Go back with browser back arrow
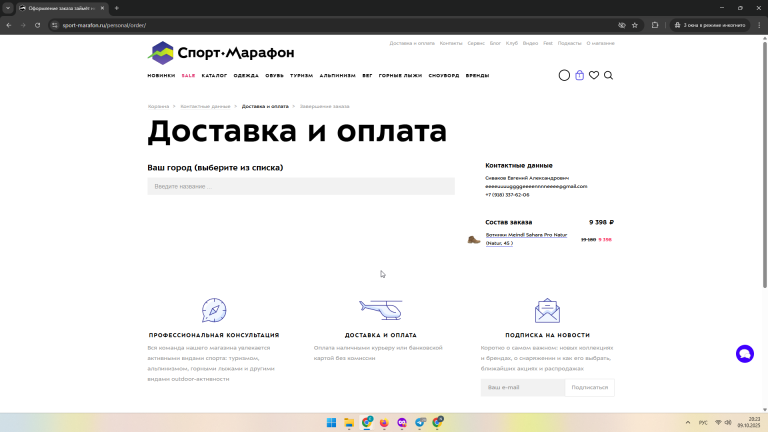 point(9,25)
